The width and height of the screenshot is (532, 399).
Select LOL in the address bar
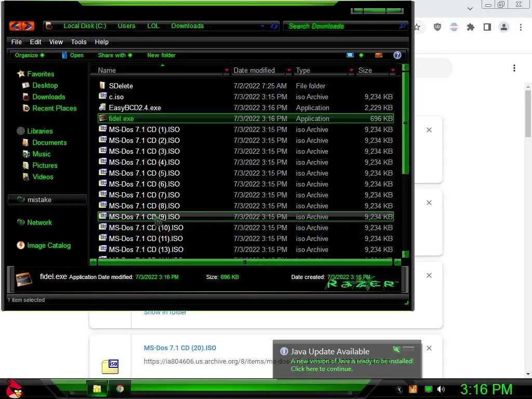[x=153, y=26]
